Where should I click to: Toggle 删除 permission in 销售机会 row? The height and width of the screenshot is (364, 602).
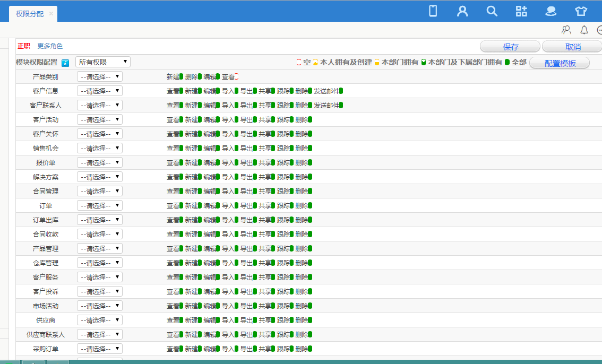pos(310,149)
